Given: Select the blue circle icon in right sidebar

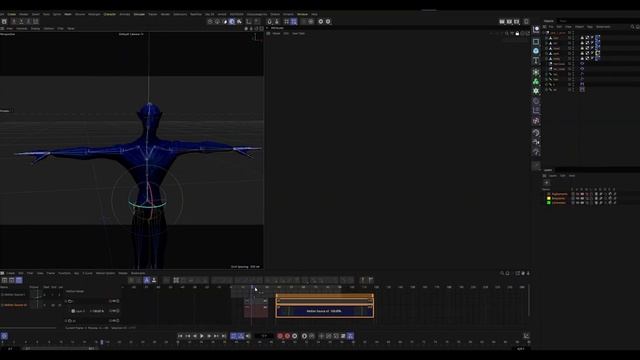Looking at the screenshot, I should (x=536, y=51).
